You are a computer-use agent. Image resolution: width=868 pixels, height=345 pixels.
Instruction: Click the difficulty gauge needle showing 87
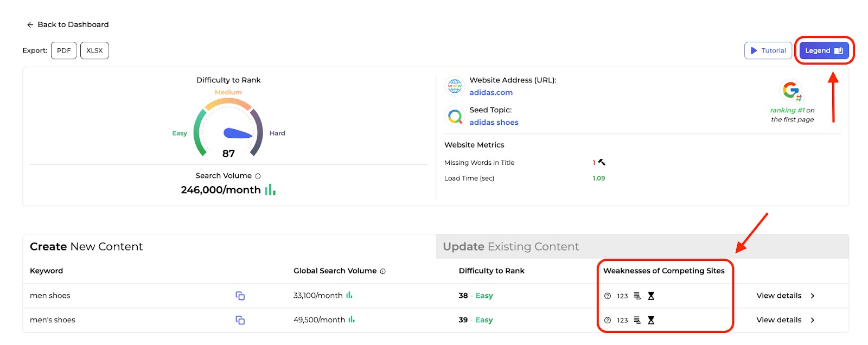tap(238, 133)
